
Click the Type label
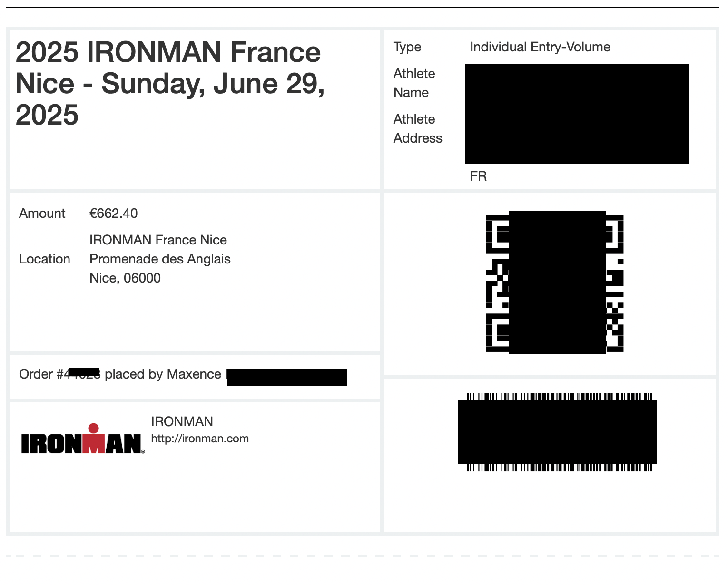click(407, 47)
